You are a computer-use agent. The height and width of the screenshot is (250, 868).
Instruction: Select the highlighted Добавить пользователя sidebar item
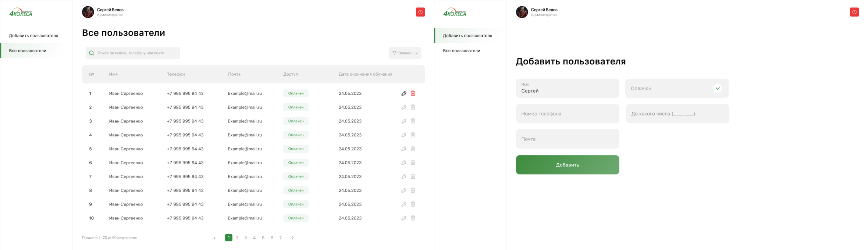(x=467, y=36)
